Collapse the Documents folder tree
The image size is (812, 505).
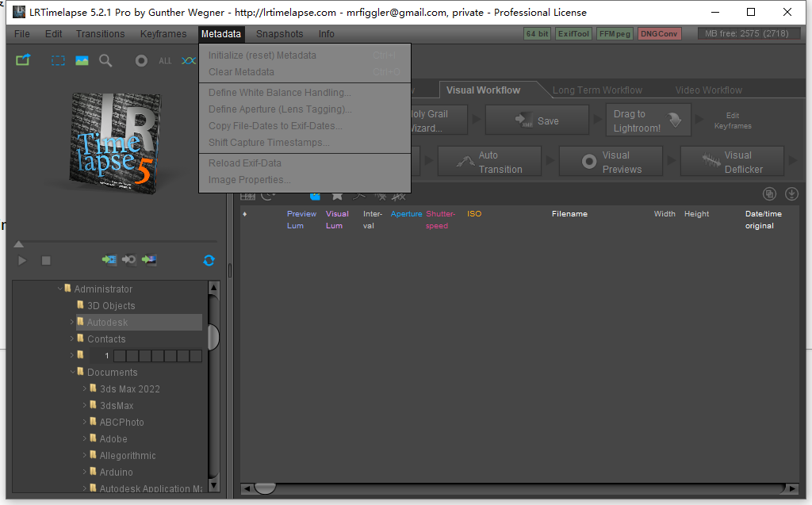pyautogui.click(x=72, y=372)
